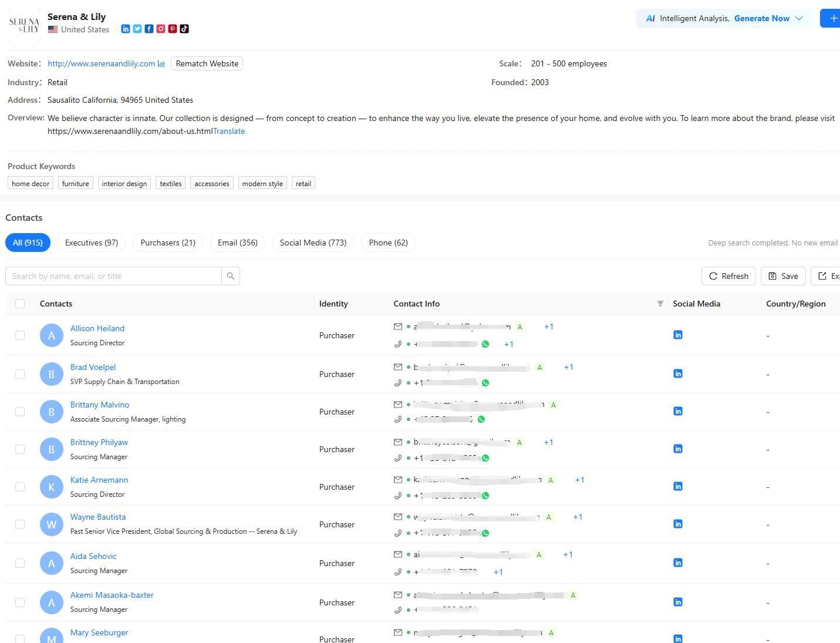
Task: Open the Contact Info column filter
Action: tap(660, 304)
